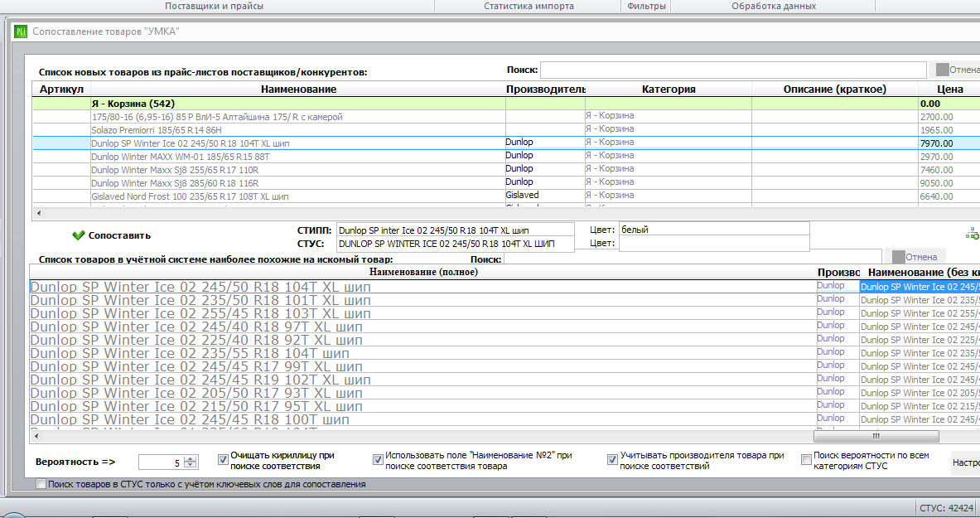Enable 'Поиск вероятности по всем категориям СТУС'
This screenshot has width=980, height=518.
tap(806, 460)
